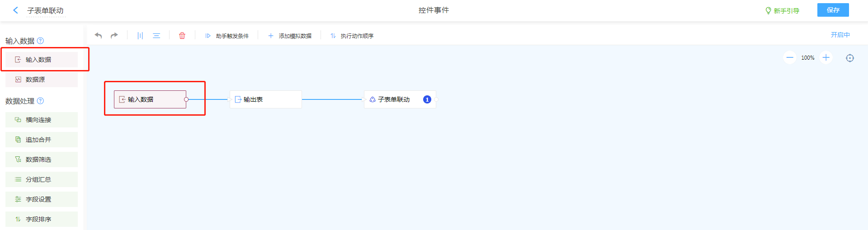Zoom out with the minus button

click(x=790, y=58)
